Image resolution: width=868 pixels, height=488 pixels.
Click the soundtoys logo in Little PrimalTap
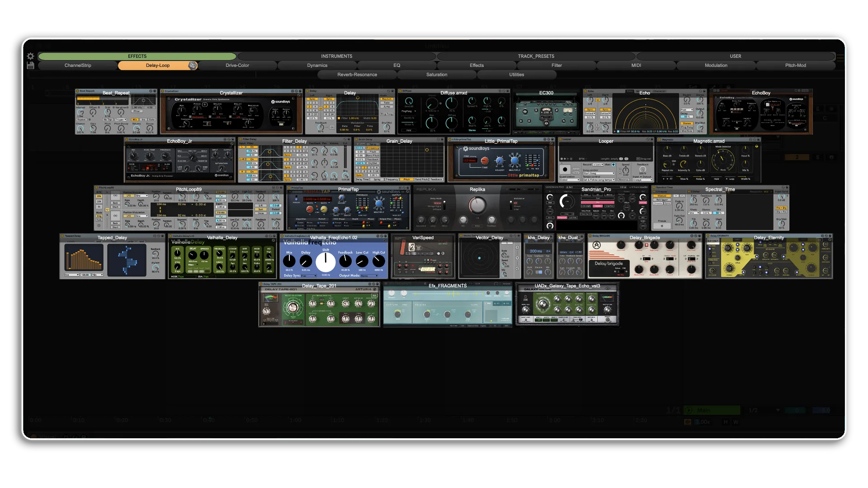click(476, 148)
